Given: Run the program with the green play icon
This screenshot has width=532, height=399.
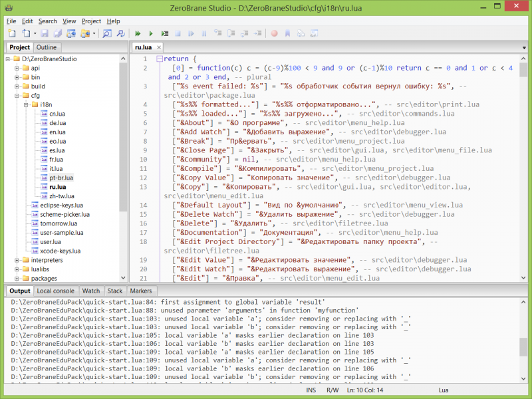Looking at the screenshot, I should pyautogui.click(x=151, y=33).
